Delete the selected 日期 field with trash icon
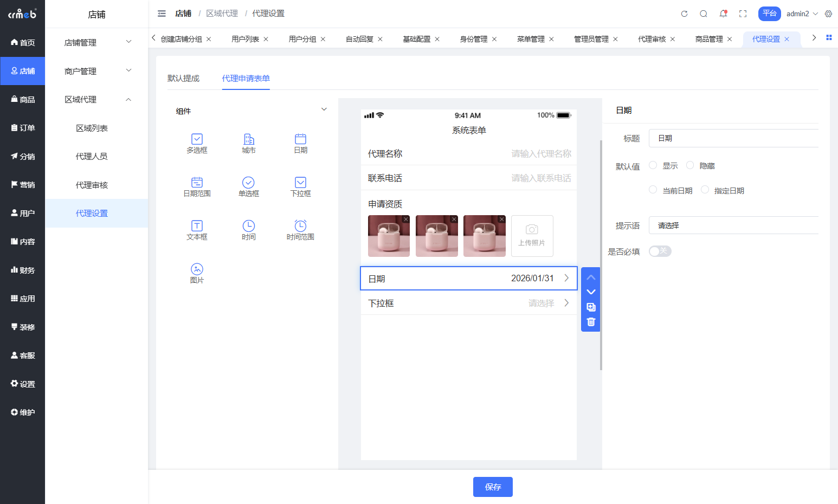 [x=591, y=322]
